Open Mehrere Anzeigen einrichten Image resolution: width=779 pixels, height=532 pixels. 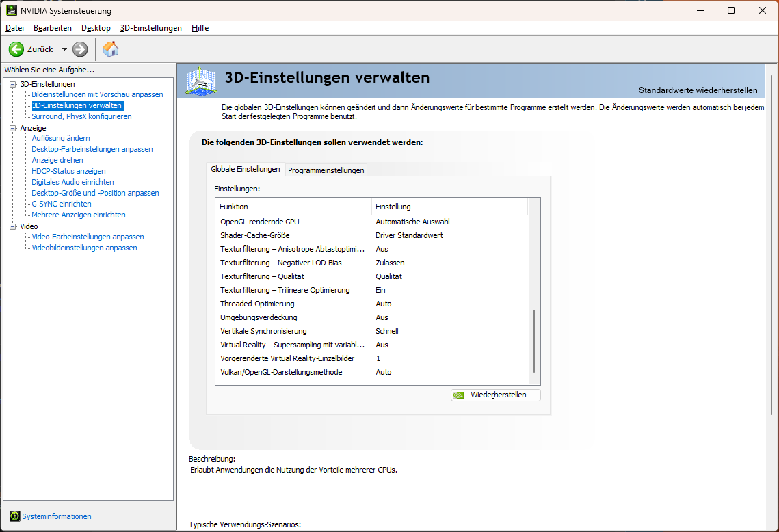pyautogui.click(x=79, y=215)
